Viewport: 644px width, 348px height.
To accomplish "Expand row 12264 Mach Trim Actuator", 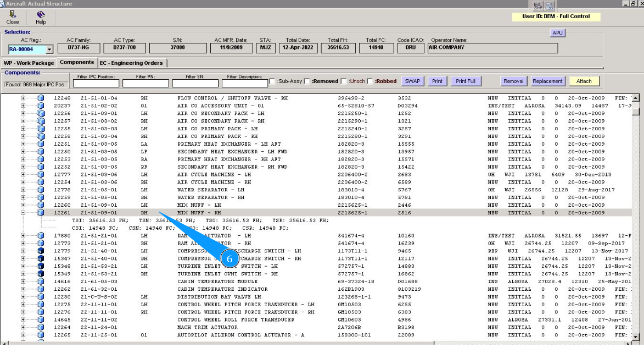I will (23, 328).
